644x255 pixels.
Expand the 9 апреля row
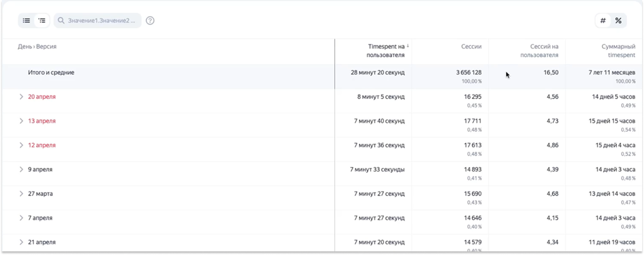point(21,170)
